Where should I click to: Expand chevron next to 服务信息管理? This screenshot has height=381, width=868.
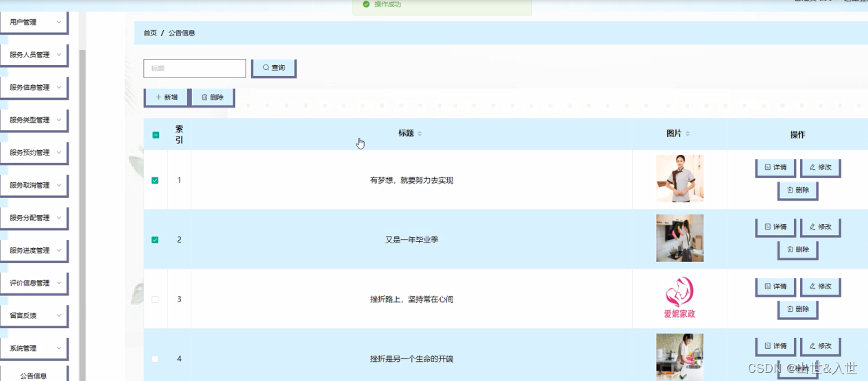pos(59,88)
